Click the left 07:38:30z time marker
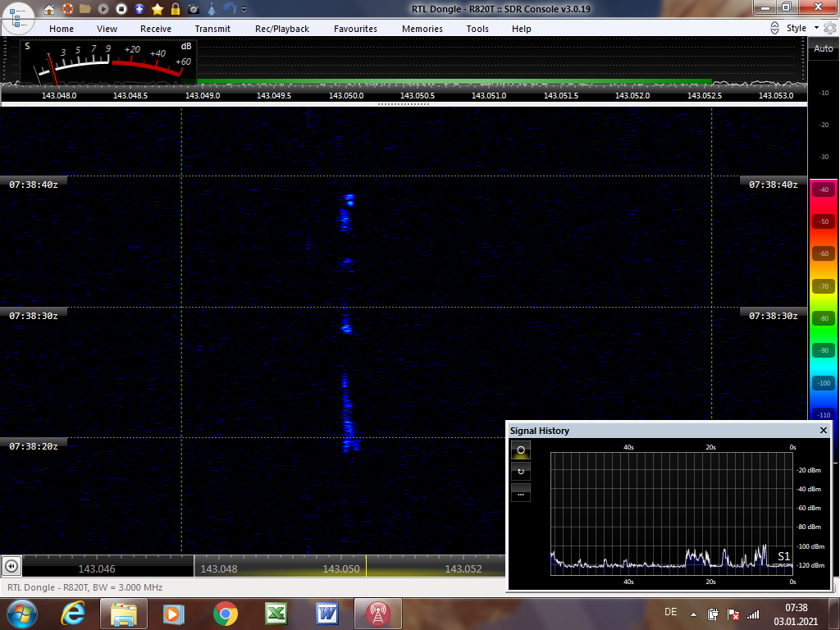The width and height of the screenshot is (840, 630). click(x=33, y=316)
